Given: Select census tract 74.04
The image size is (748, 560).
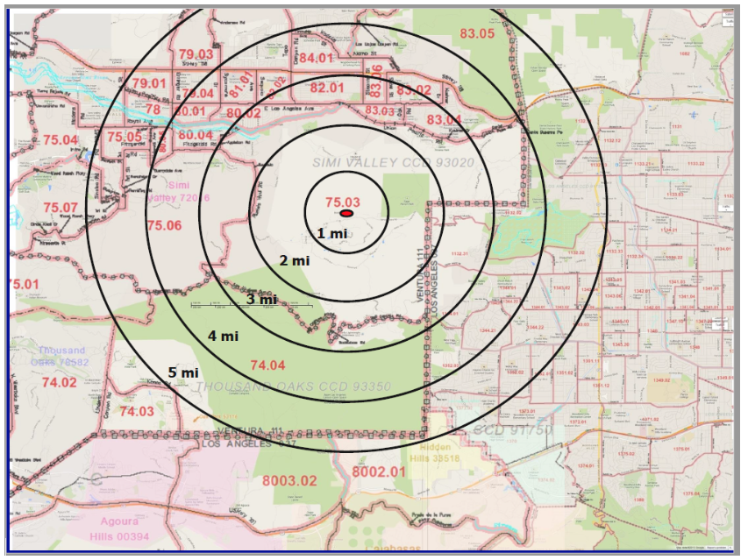Looking at the screenshot, I should (x=267, y=365).
